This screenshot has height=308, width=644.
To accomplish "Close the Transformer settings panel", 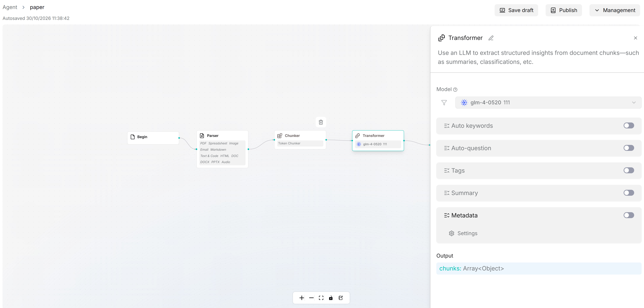I will point(636,38).
